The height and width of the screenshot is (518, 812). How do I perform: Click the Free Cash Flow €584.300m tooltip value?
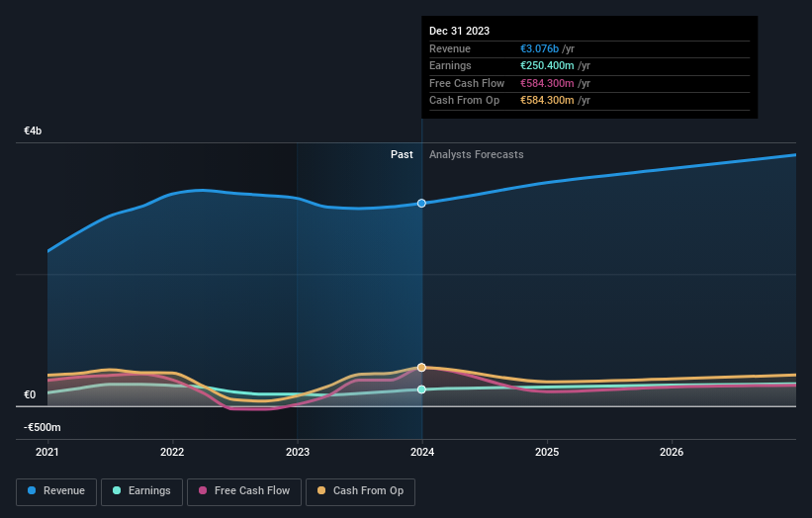click(547, 83)
